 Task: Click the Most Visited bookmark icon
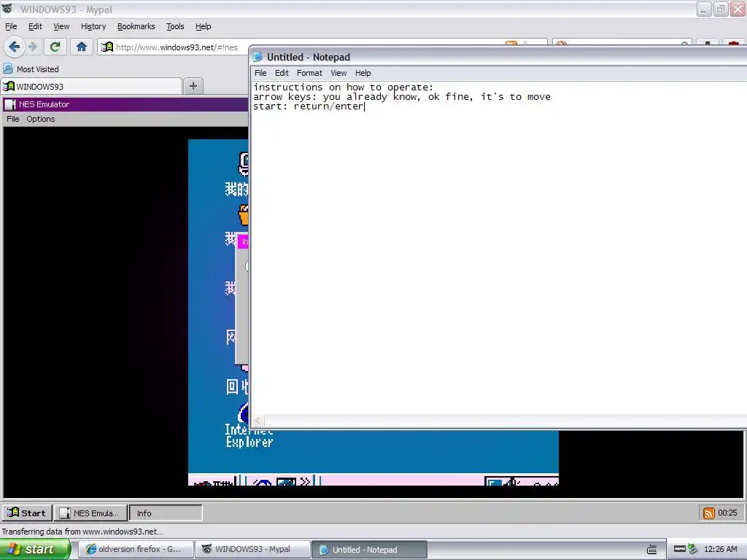8,69
